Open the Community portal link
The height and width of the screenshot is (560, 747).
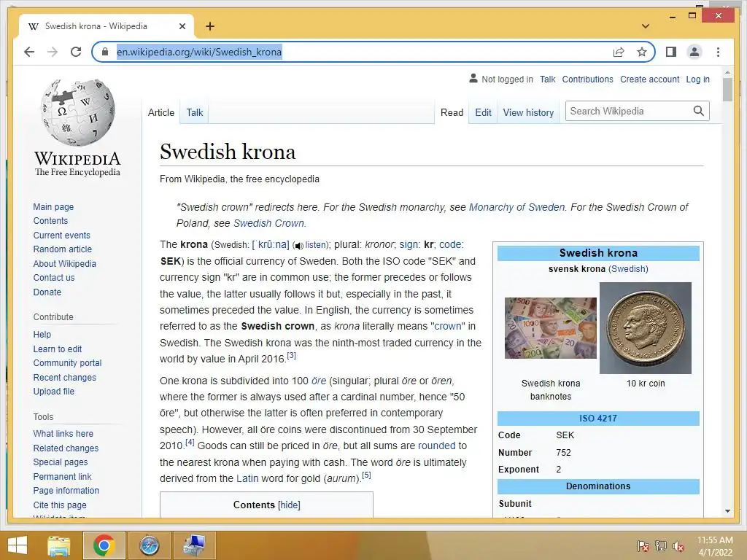click(x=67, y=363)
